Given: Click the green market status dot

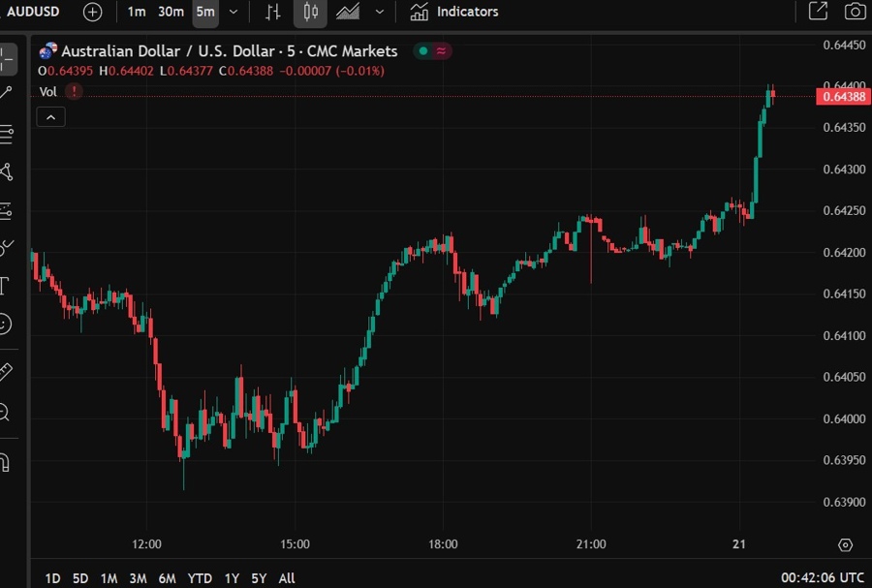Looking at the screenshot, I should (x=423, y=51).
